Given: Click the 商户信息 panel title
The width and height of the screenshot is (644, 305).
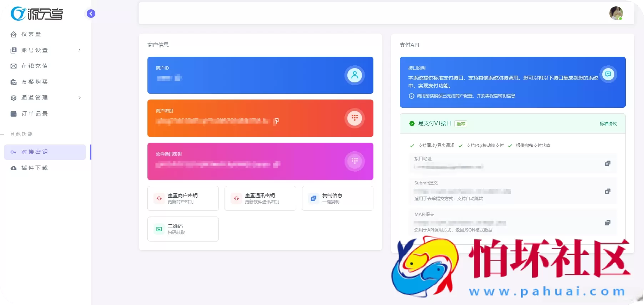Looking at the screenshot, I should (158, 45).
